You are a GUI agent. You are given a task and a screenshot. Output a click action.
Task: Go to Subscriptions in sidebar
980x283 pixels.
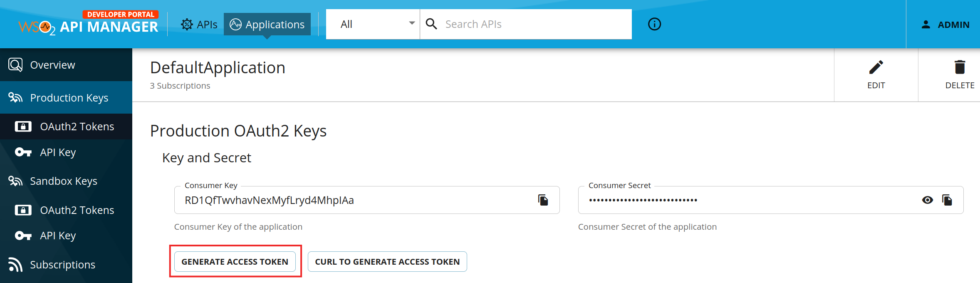coord(66,265)
